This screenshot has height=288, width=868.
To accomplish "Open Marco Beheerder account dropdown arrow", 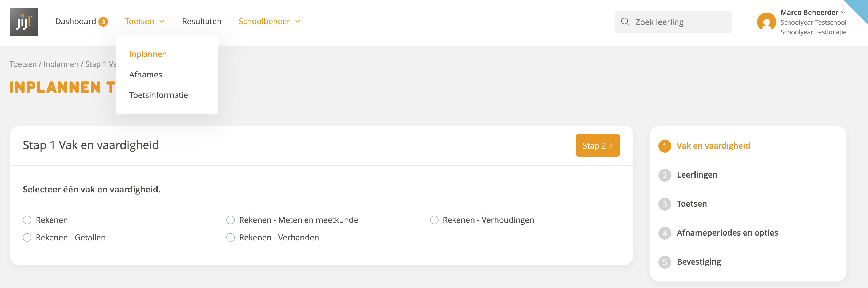I will 843,13.
